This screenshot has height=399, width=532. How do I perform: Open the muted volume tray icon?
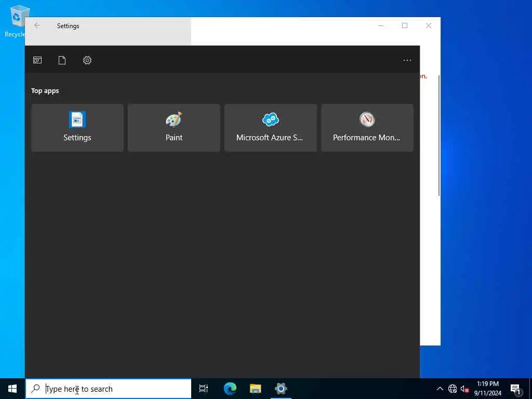(464, 389)
